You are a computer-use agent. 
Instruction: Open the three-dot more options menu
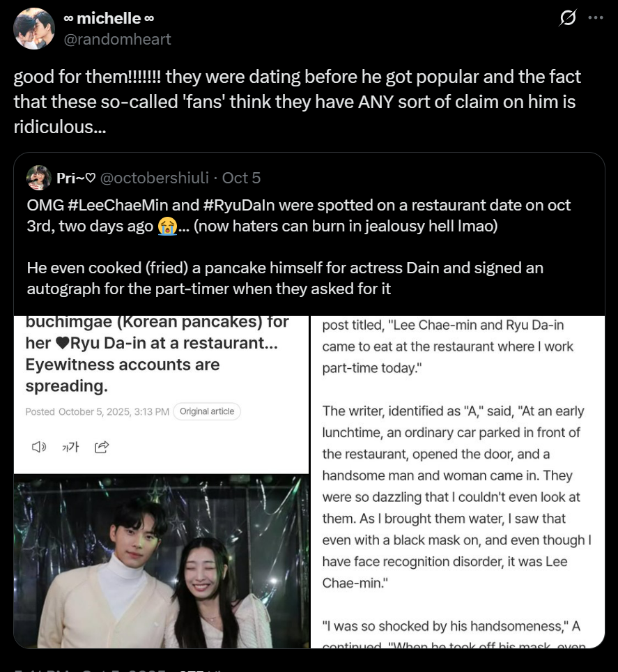click(596, 18)
